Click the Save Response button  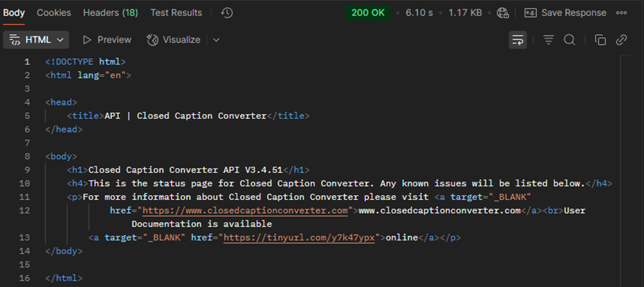tap(565, 13)
